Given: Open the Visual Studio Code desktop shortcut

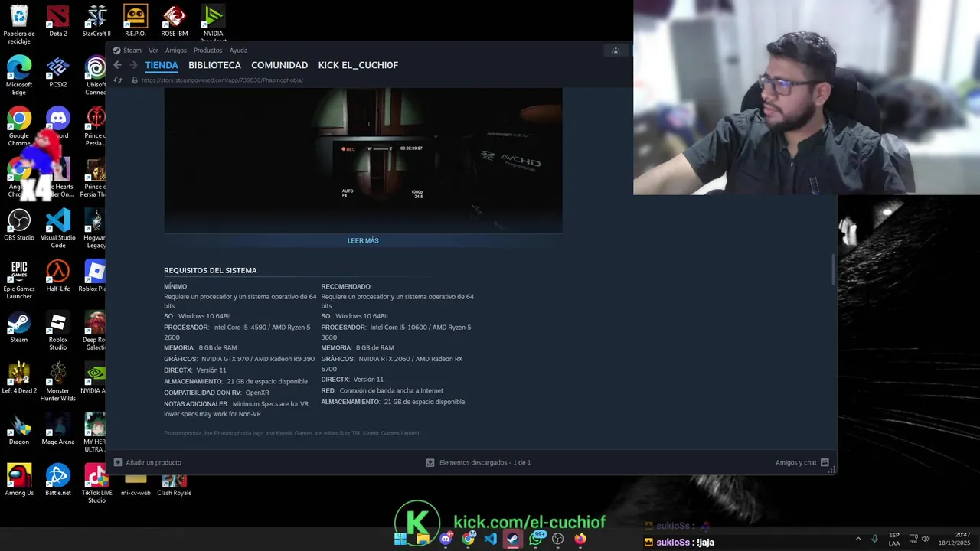Looking at the screenshot, I should click(x=58, y=229).
